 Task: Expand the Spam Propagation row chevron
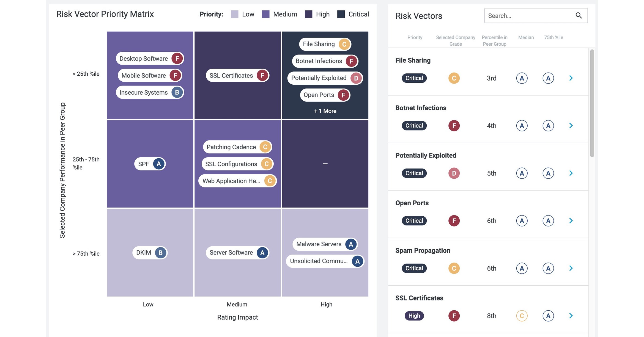click(x=571, y=268)
